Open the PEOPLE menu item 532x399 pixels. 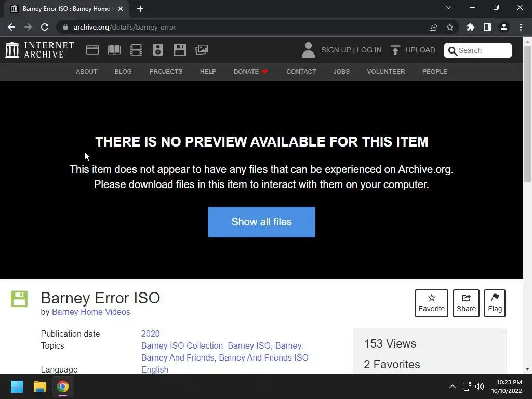click(435, 72)
